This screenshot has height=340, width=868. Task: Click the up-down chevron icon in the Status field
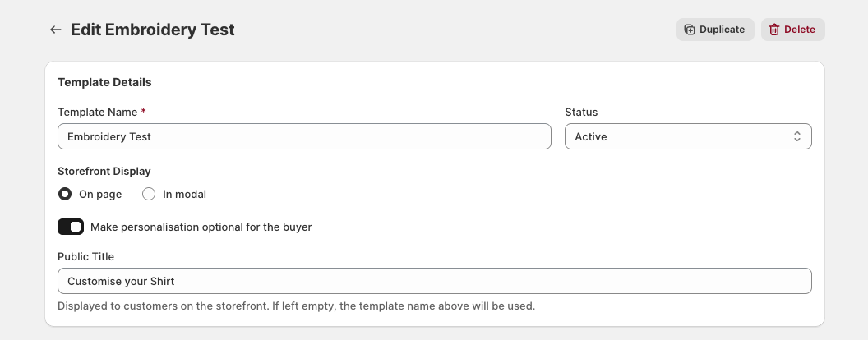pyautogui.click(x=797, y=136)
